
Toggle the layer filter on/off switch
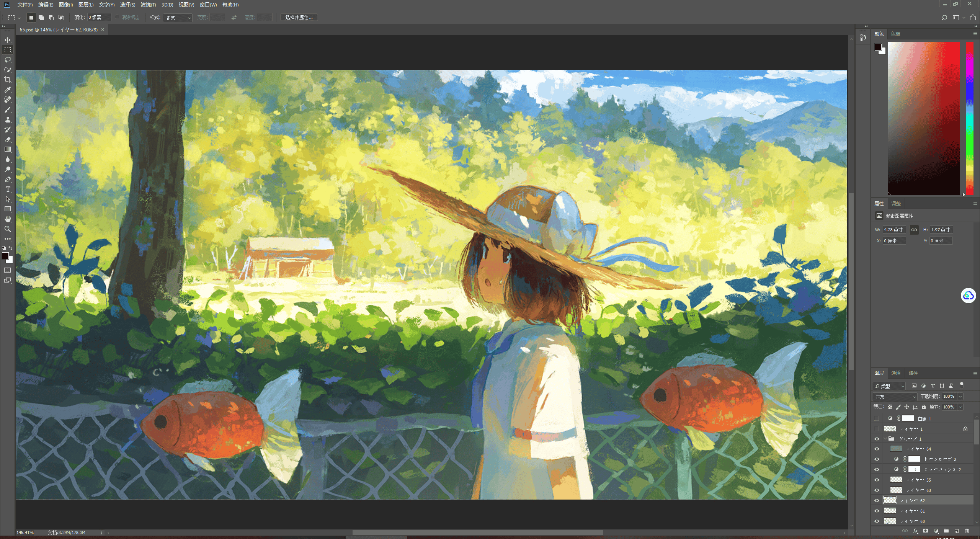pos(962,385)
